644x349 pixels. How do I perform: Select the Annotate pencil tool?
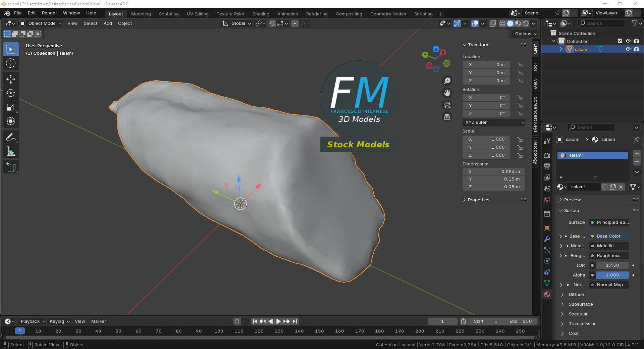pyautogui.click(x=11, y=137)
